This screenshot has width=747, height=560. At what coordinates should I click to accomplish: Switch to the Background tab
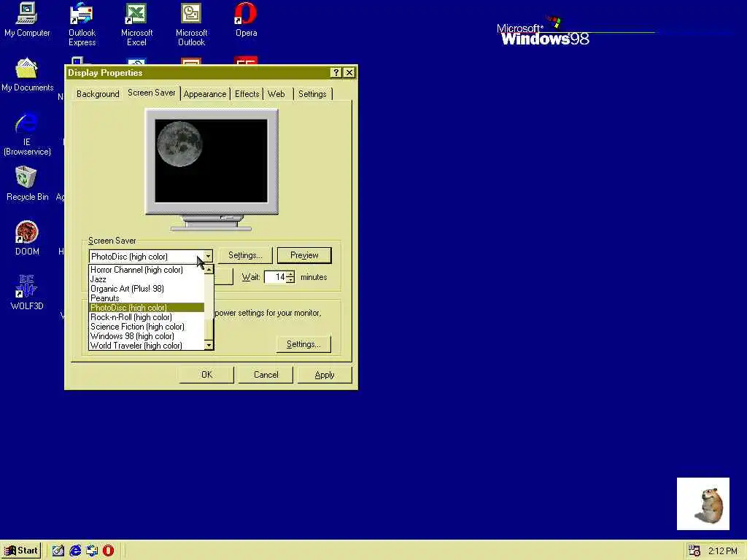(x=98, y=94)
